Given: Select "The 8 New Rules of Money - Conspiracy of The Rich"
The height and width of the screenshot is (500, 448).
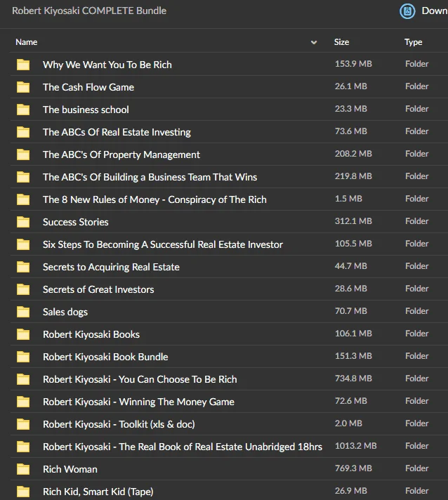Looking at the screenshot, I should 154,199.
